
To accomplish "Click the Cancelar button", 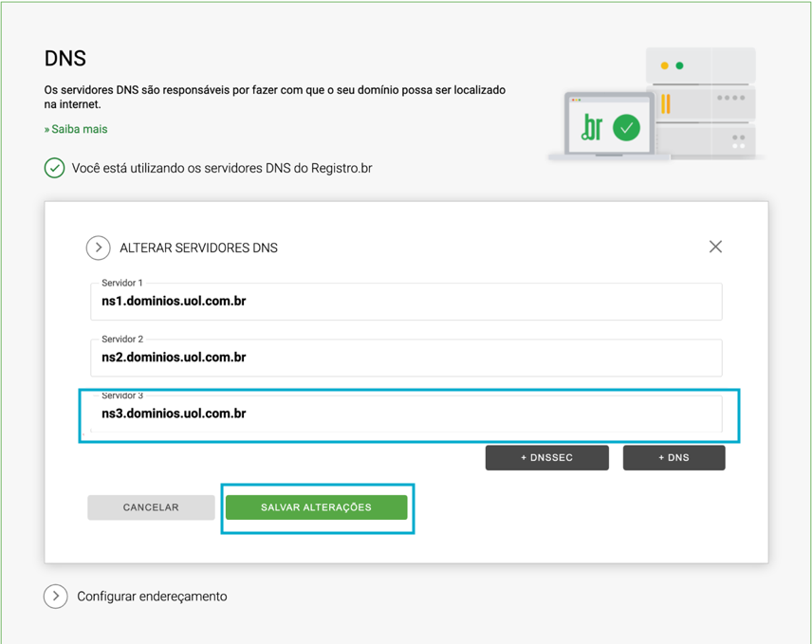I will coord(151,507).
